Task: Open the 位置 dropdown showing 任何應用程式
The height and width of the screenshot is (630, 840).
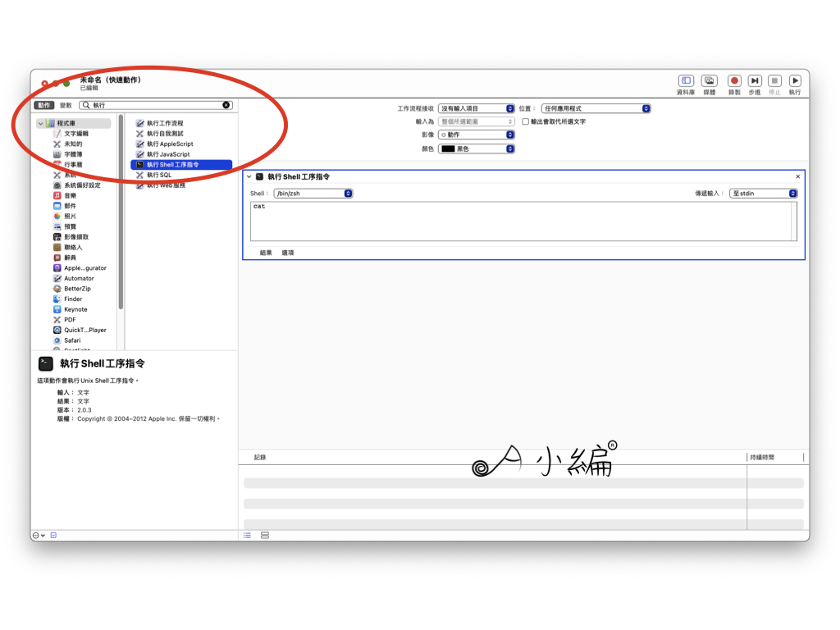Action: click(x=596, y=109)
